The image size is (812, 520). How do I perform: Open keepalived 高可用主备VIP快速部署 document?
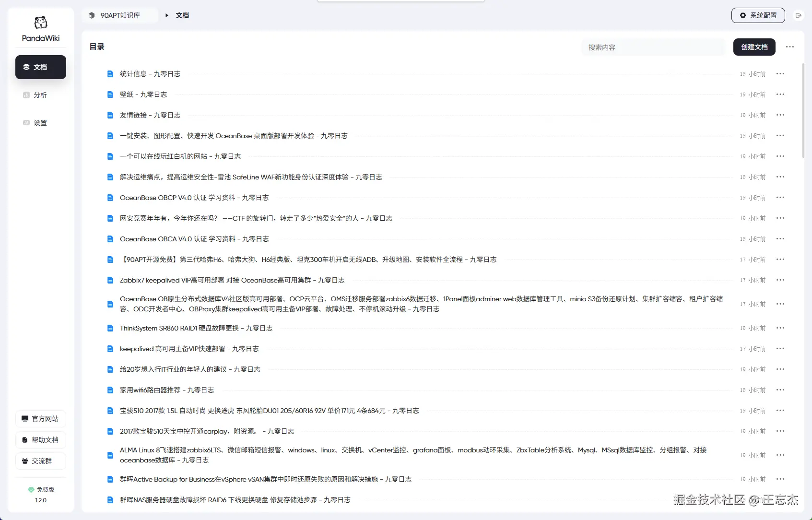click(x=189, y=349)
